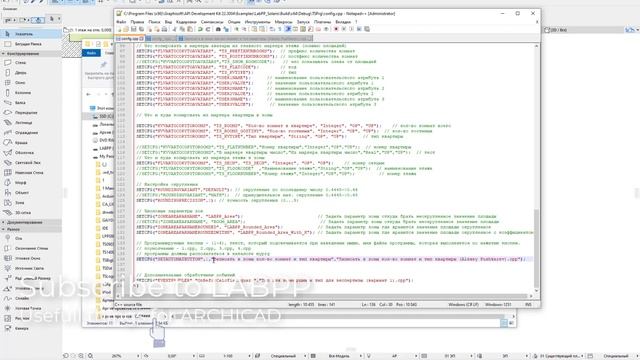Image resolution: width=640 pixels, height=360 pixels.
Task: Click the Save icon in Notepad++ toolbar
Action: (x=134, y=29)
